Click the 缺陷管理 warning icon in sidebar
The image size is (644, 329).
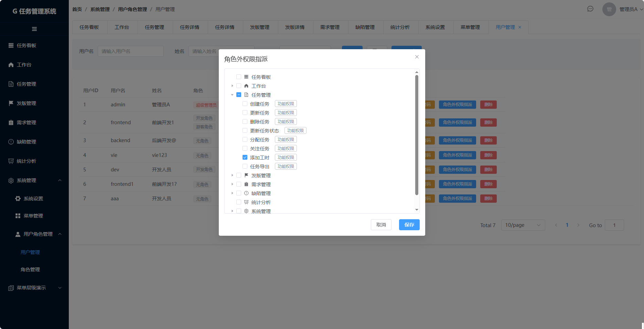pos(11,142)
